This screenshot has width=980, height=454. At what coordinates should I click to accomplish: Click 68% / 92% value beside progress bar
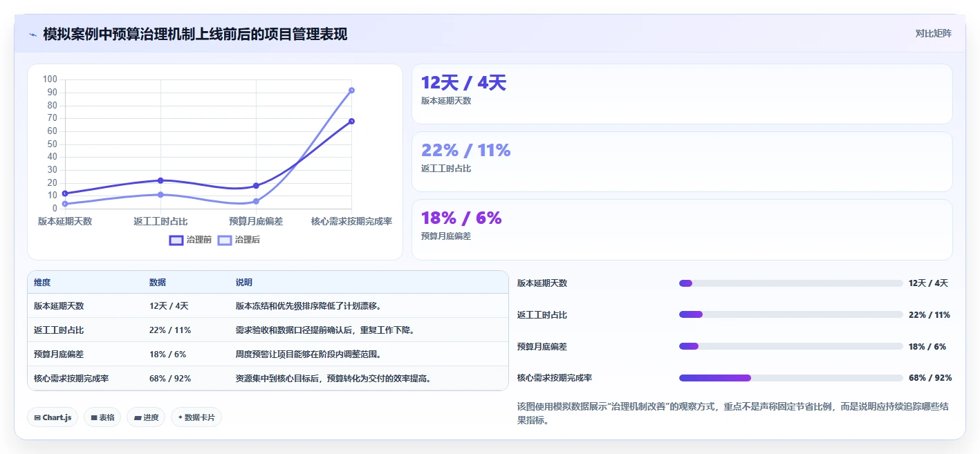(x=930, y=378)
